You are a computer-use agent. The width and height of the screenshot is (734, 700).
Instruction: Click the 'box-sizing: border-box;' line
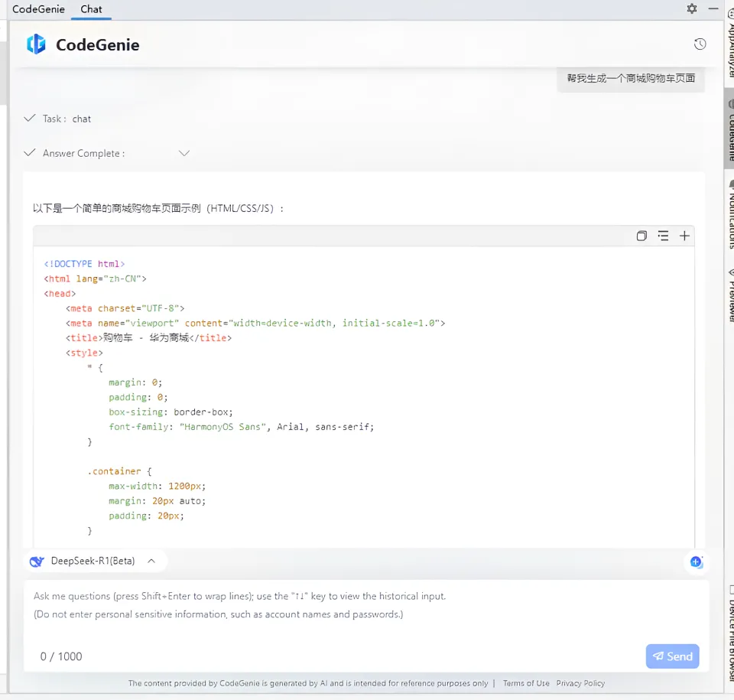(171, 412)
